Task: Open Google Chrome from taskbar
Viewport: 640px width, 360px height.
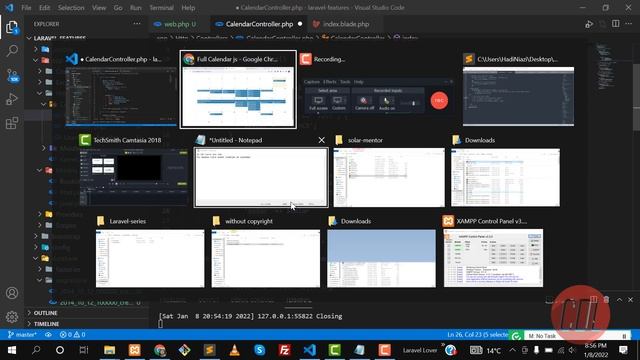Action: point(160,350)
